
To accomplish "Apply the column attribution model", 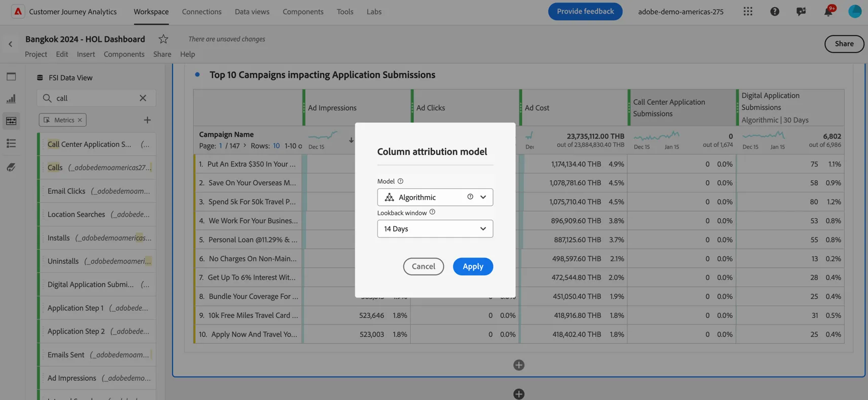I will tap(473, 266).
